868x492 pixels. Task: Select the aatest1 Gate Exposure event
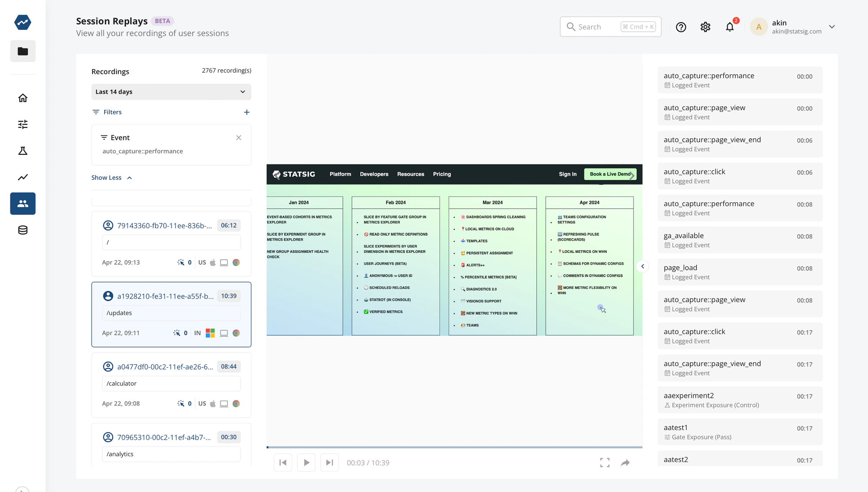(740, 432)
